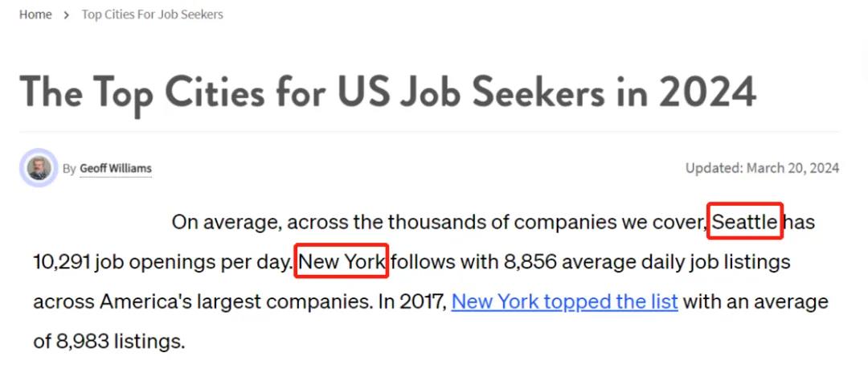Follow the 'New York topped the list' link
This screenshot has width=868, height=381.
pos(565,301)
